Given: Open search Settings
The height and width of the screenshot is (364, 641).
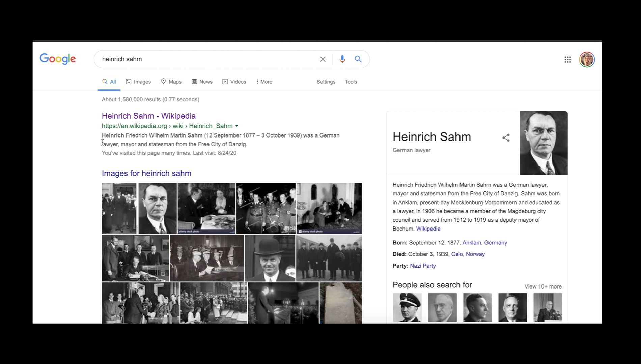Looking at the screenshot, I should click(326, 82).
